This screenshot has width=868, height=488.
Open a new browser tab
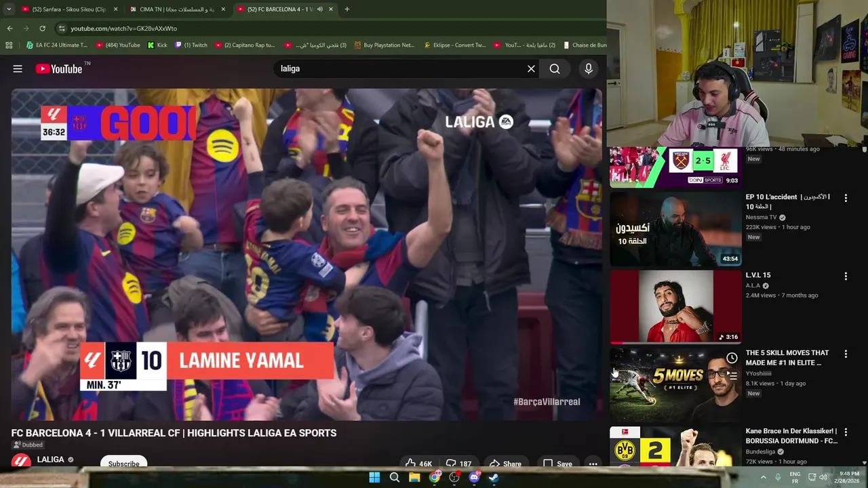coord(347,9)
